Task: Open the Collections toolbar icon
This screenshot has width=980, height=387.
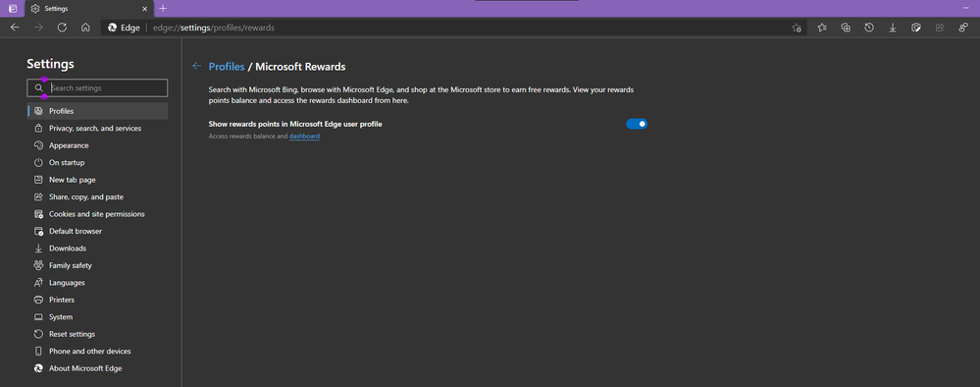Action: coord(846,28)
